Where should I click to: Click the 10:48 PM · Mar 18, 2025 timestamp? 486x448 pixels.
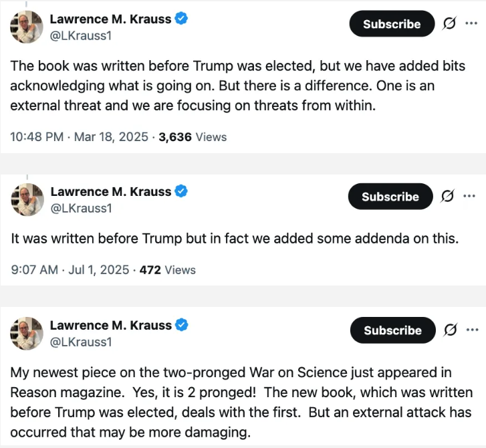[81, 137]
